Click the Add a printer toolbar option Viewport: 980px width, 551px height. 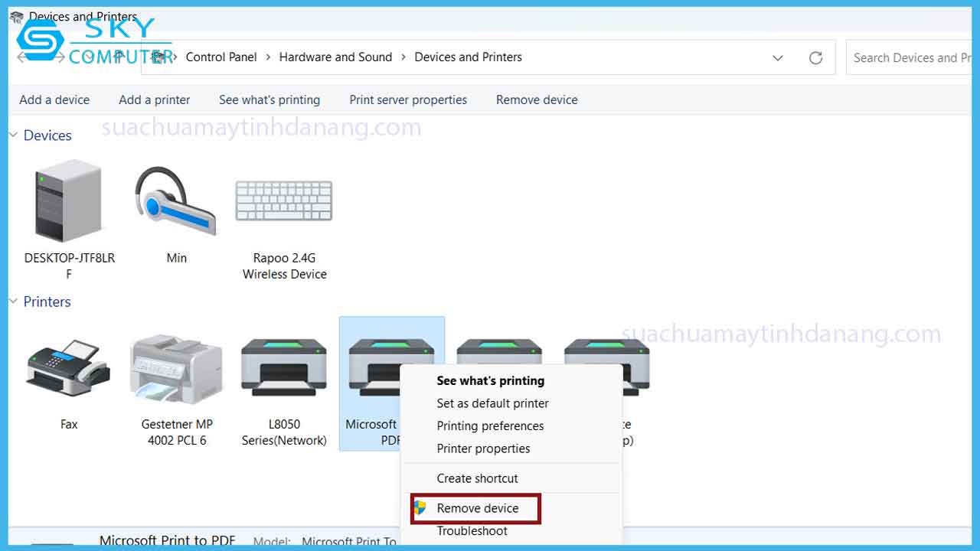[153, 99]
